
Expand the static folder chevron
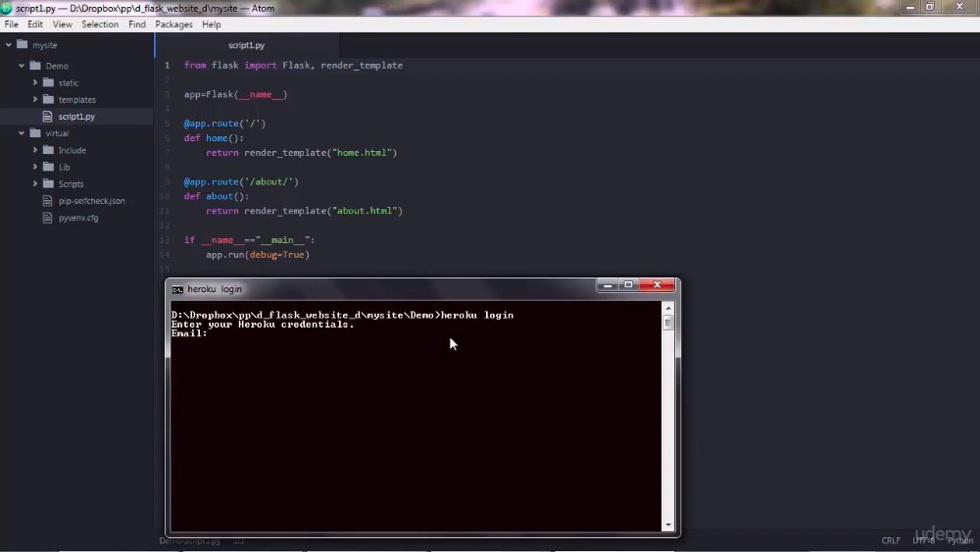[35, 82]
